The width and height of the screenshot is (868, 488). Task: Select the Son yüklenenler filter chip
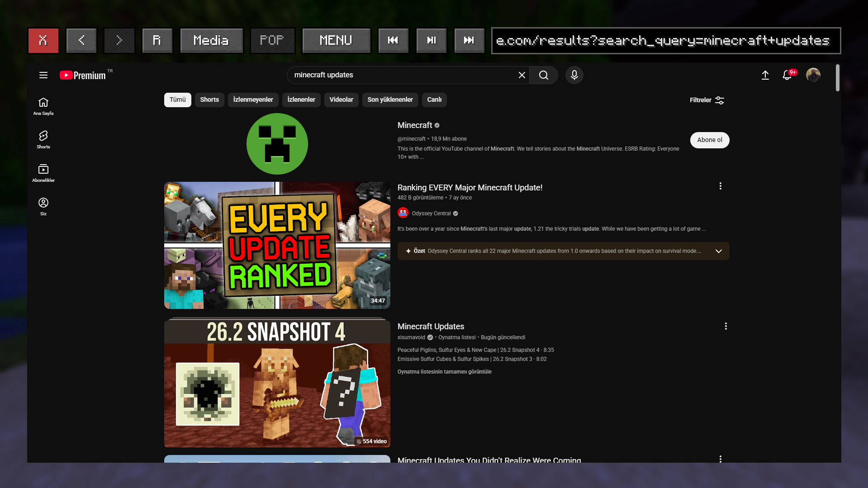pyautogui.click(x=390, y=100)
